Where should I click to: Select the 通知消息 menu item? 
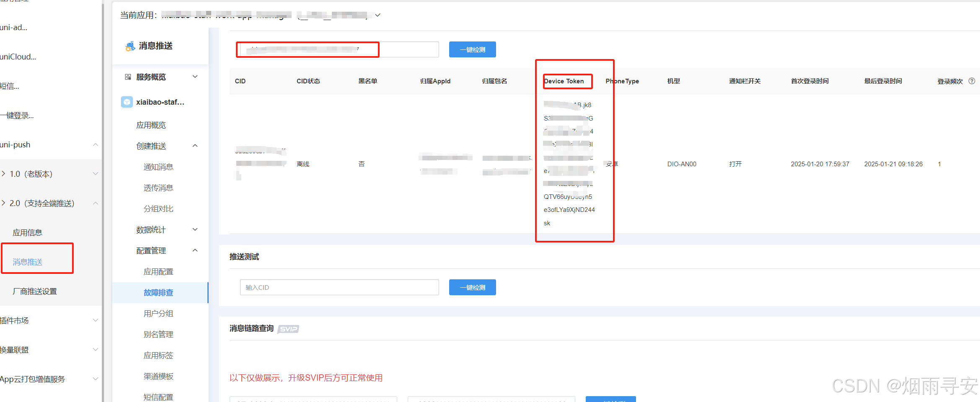pos(158,166)
